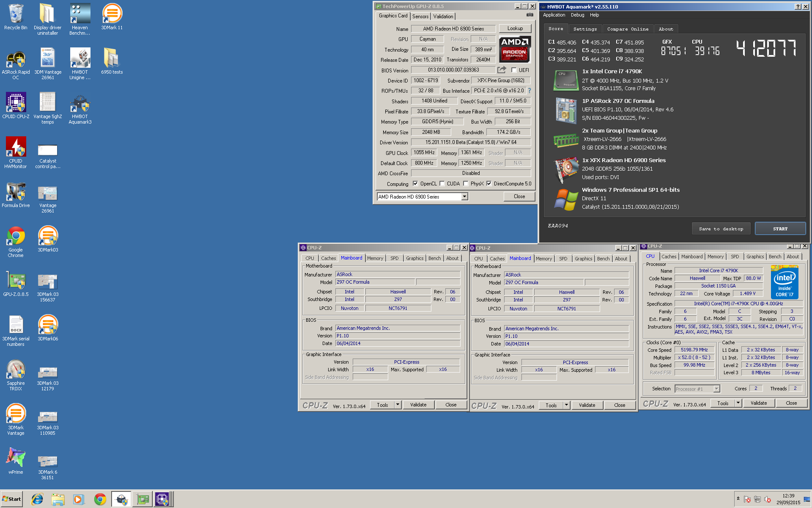Switch to Validation tab in GPU-Z
This screenshot has height=508, width=812.
(x=443, y=17)
